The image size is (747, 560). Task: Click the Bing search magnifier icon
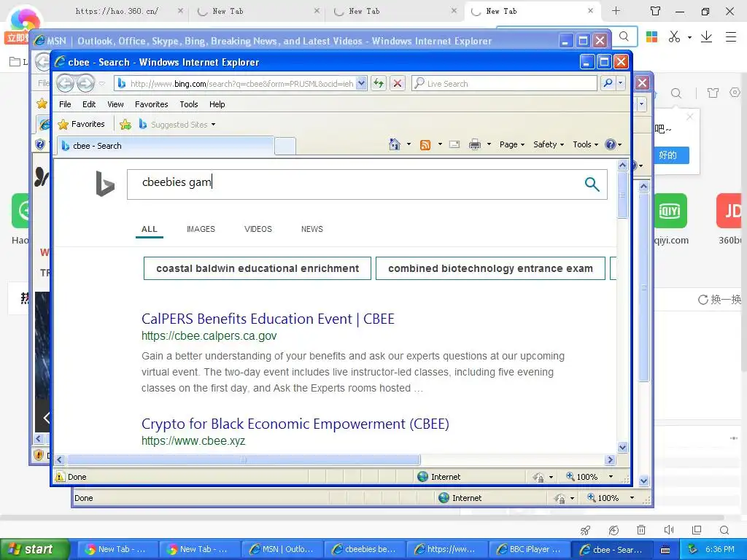[x=592, y=184]
